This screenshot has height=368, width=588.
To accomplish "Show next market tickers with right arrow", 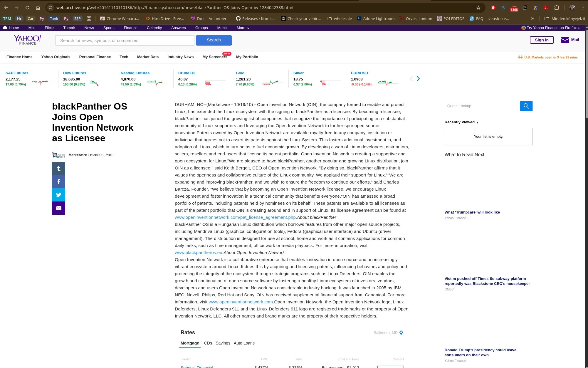I will (x=418, y=79).
